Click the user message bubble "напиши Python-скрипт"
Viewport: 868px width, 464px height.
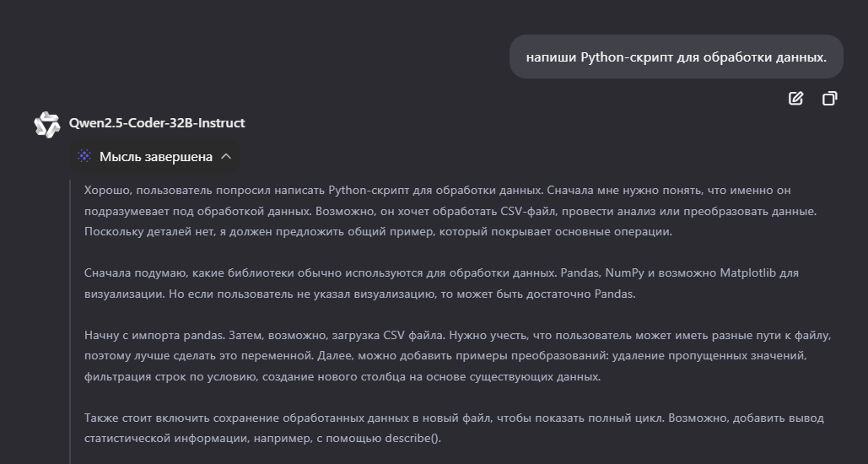click(x=676, y=57)
